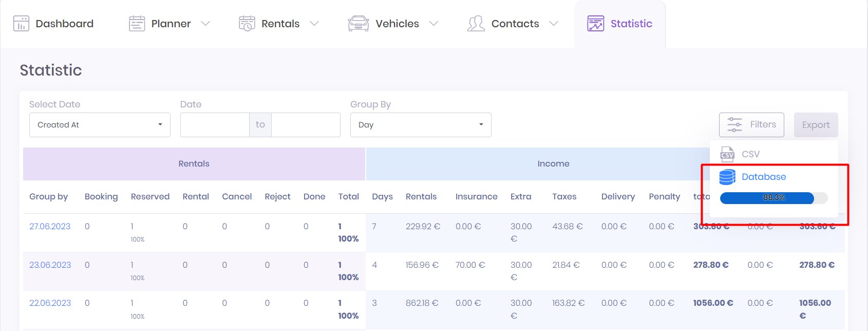Click the CSV file icon
Screen dimensions: 868x331
(x=727, y=154)
